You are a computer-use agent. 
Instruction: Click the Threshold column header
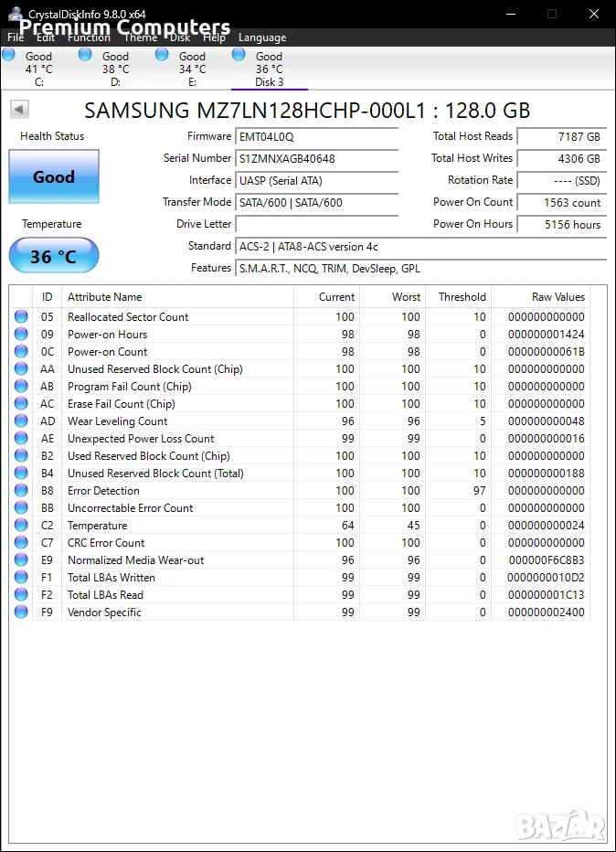tap(459, 297)
